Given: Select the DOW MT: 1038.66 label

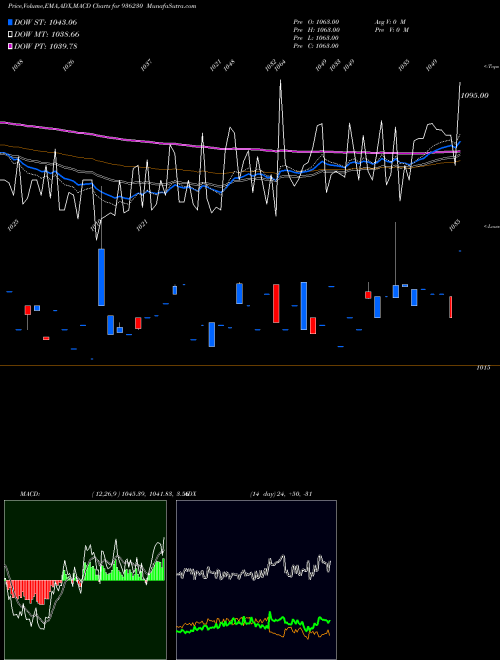Looking at the screenshot, I should pyautogui.click(x=47, y=35).
